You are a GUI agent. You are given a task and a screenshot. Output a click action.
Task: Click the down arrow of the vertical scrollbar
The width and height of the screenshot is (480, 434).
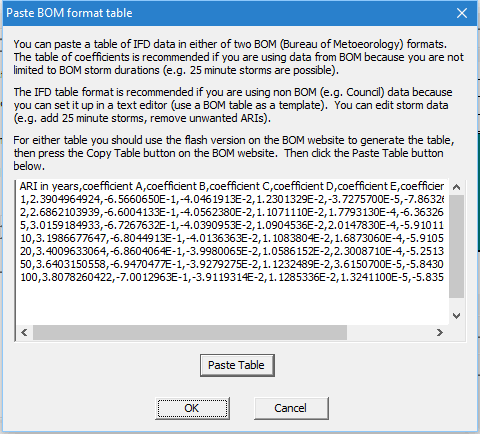point(456,316)
